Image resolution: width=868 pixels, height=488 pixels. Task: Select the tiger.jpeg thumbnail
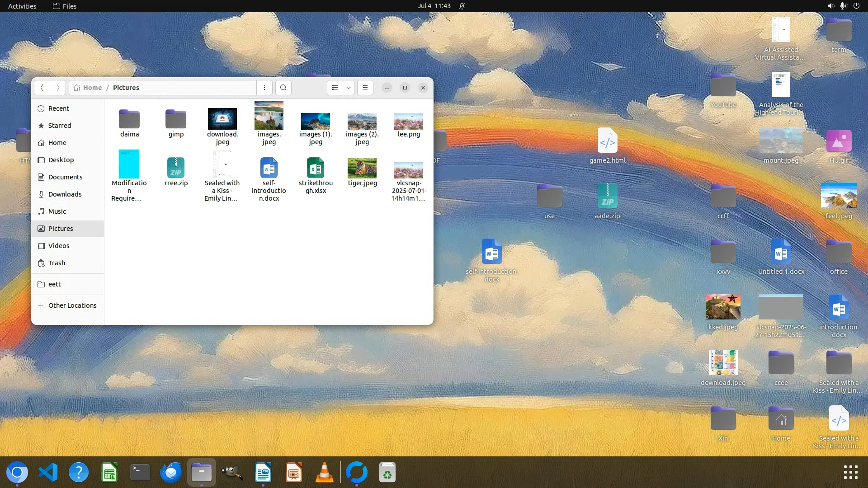tap(362, 168)
